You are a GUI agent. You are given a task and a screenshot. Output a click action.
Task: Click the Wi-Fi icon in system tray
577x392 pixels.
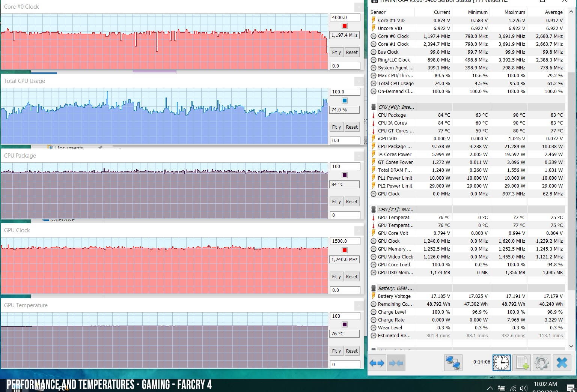513,388
